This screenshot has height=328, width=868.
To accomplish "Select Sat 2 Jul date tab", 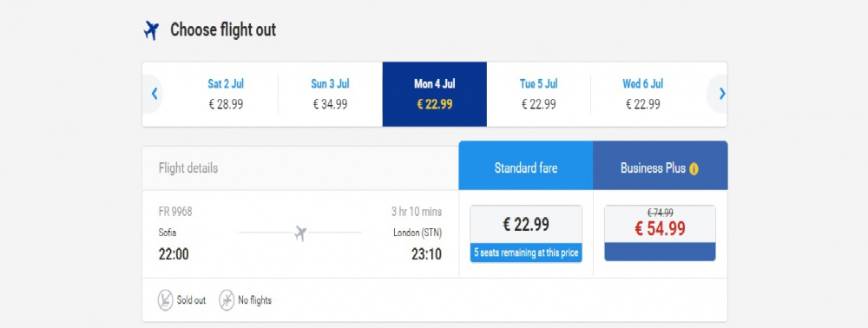I will (x=226, y=94).
